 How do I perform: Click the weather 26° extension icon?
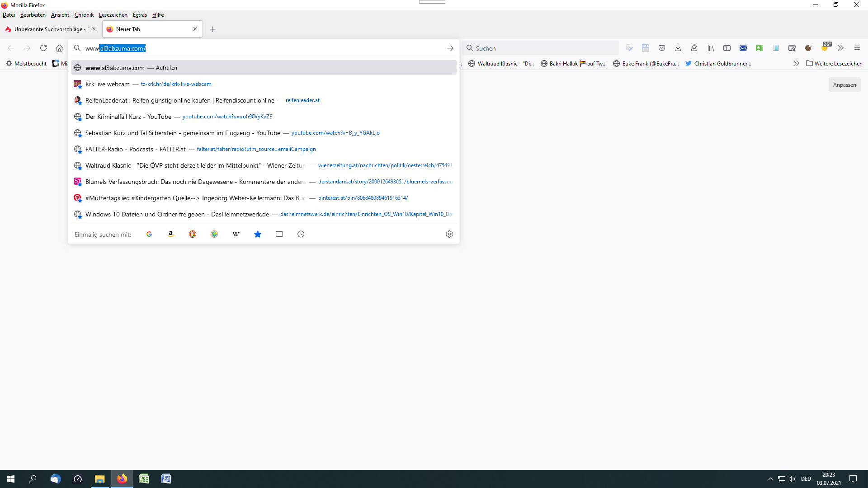(x=826, y=47)
